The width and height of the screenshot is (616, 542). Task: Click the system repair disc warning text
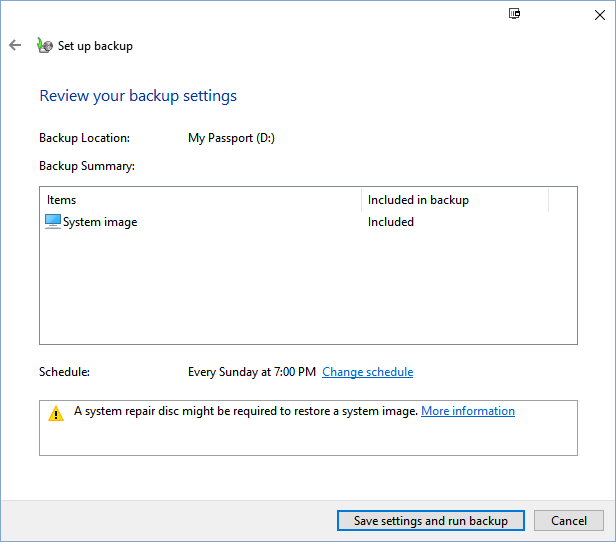pos(245,411)
